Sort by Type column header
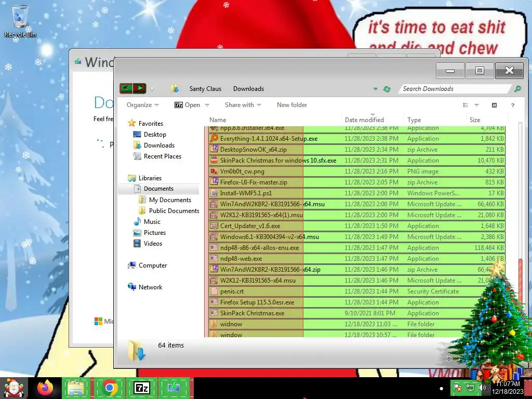Screen dimensions: 532x399 [435, 120]
